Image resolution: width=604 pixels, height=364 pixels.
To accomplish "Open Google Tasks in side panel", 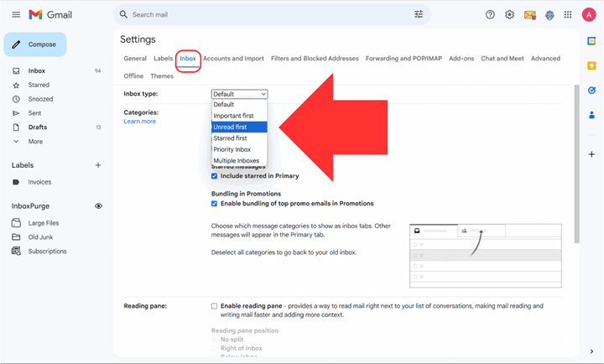I will click(591, 91).
